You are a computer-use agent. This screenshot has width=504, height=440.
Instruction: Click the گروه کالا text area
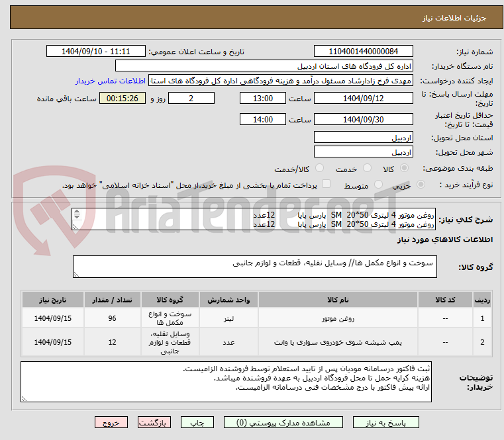tap(254, 267)
